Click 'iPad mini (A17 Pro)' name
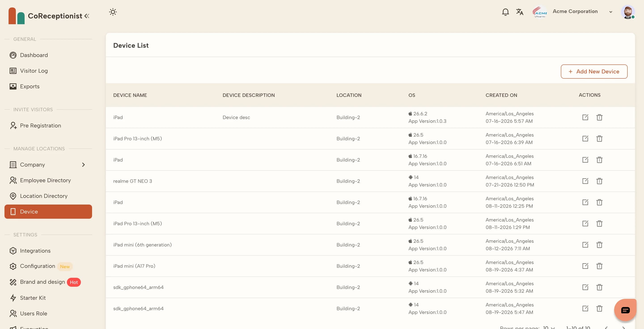The height and width of the screenshot is (329, 644). [x=134, y=266]
